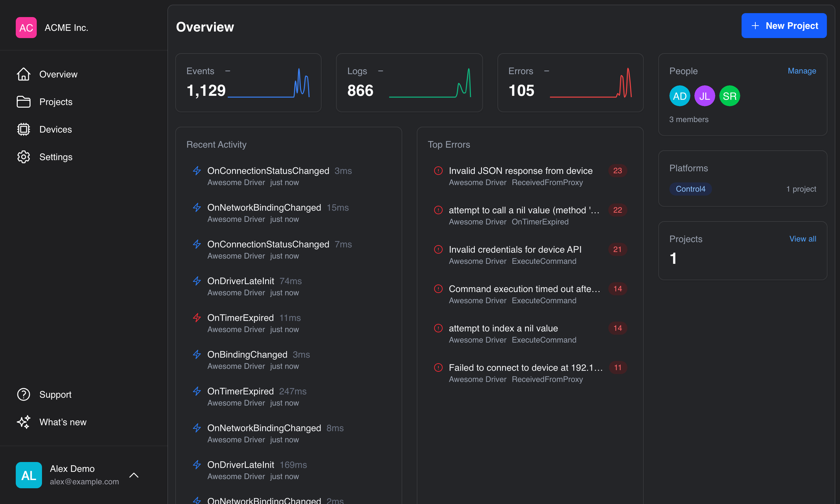Click the lightning icon beside OnNetworkBindingChanged 15ms
The image size is (840, 504).
coord(197,207)
